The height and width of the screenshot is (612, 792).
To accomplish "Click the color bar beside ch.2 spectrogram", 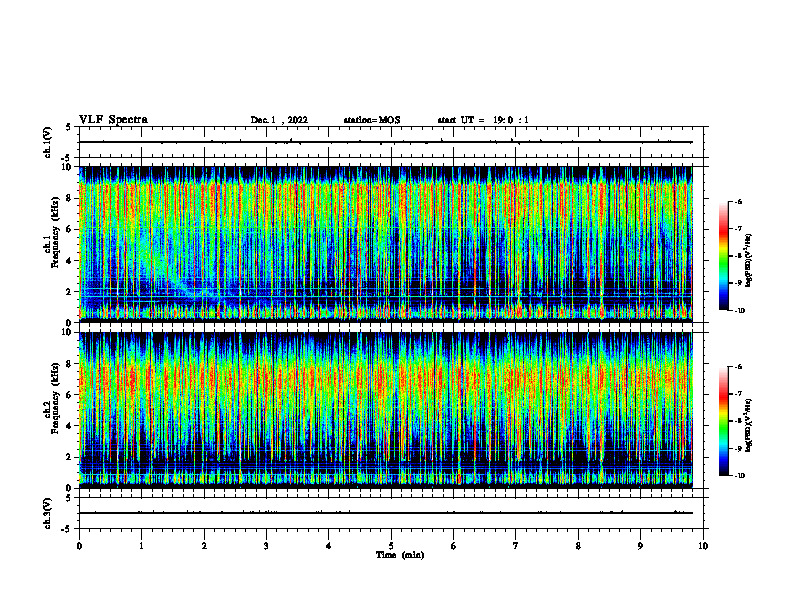I will click(724, 421).
